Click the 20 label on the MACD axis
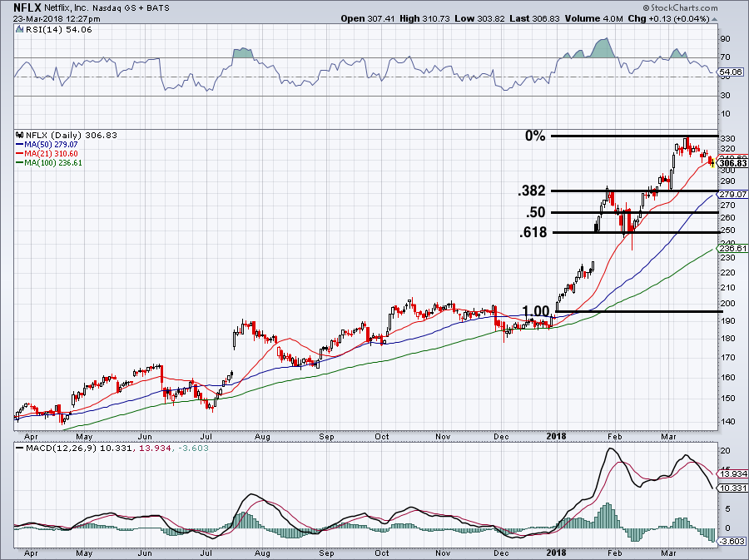The width and height of the screenshot is (749, 560). (725, 451)
